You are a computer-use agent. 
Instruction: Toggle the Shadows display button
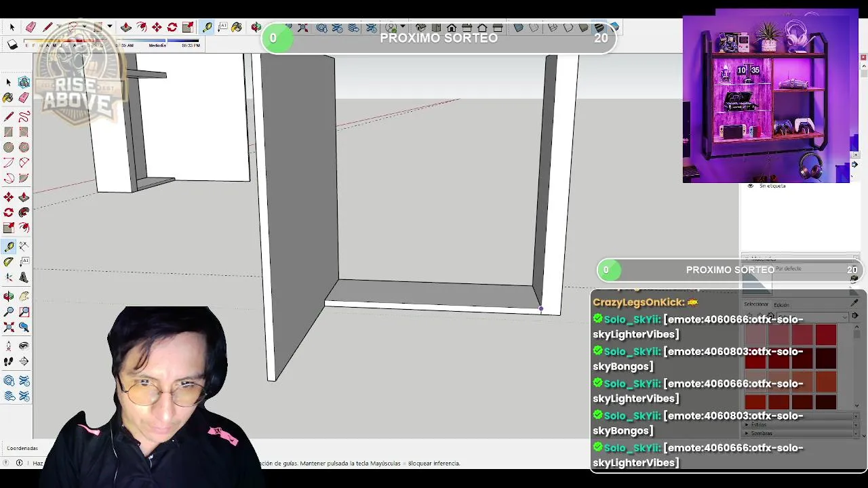pyautogui.click(x=12, y=45)
